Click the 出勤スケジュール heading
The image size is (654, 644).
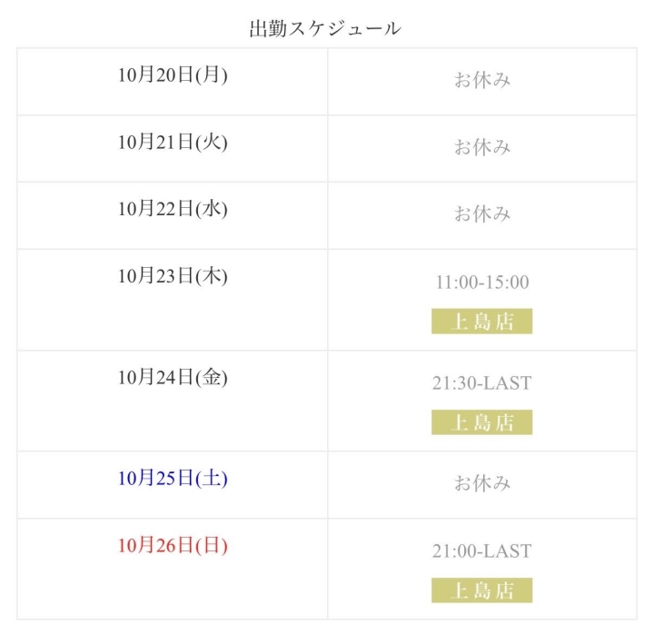325,29
